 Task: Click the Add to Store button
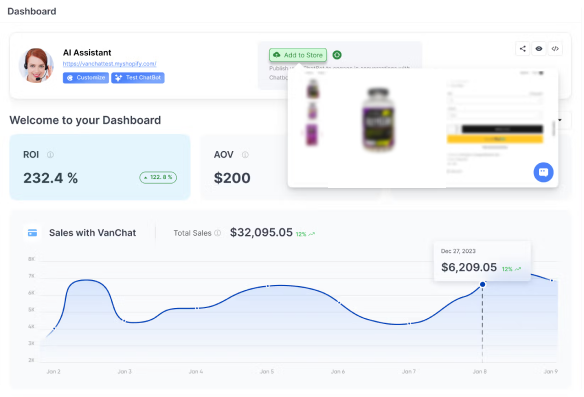pyautogui.click(x=298, y=55)
